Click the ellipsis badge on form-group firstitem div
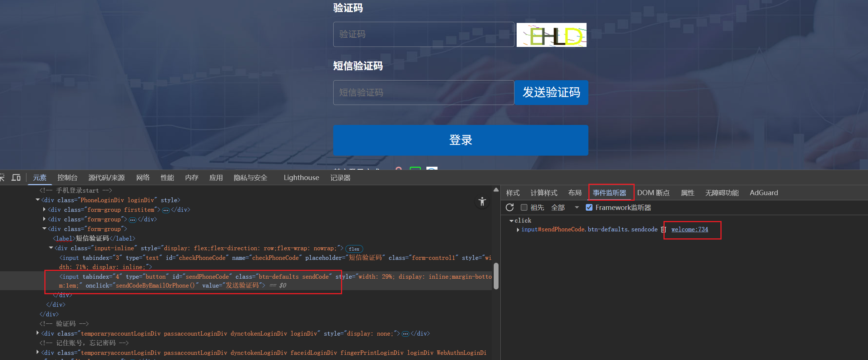 coord(166,210)
